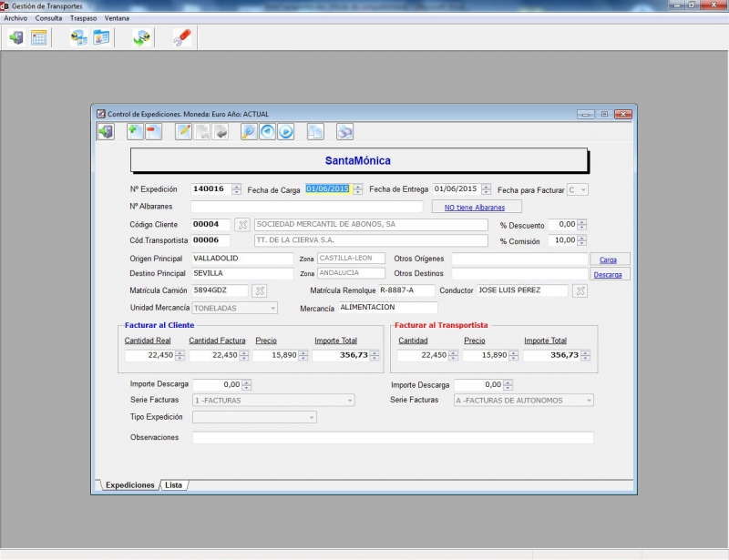This screenshot has height=560, width=729.
Task: Click the Carga link button
Action: [x=608, y=260]
